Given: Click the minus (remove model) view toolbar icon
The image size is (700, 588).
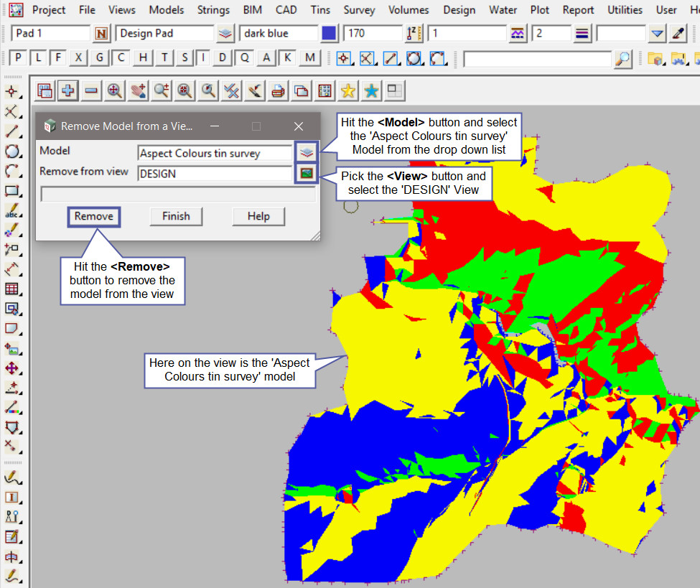Looking at the screenshot, I should pos(91,90).
